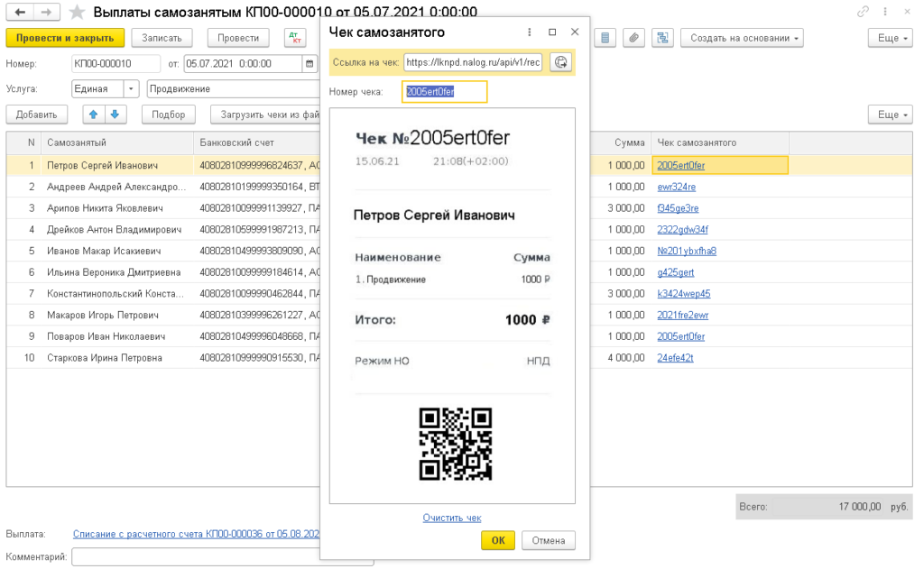Select row Андреев Андрей Александрович
Viewport: 924px width, 569px height.
point(116,187)
